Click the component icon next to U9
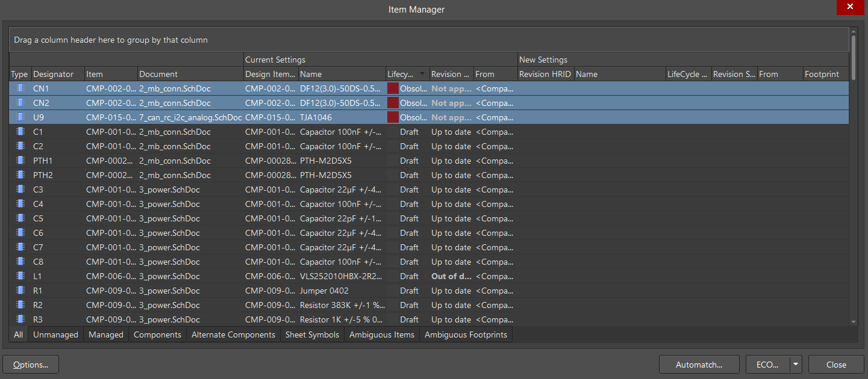 click(x=20, y=117)
